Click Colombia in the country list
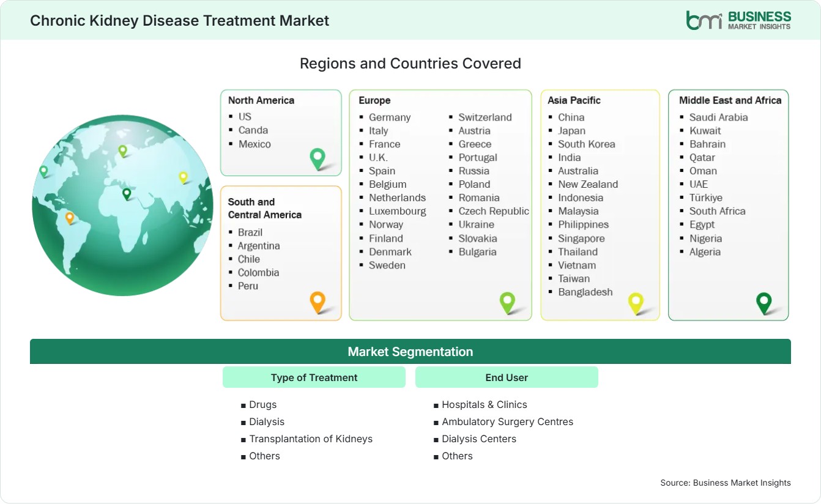The height and width of the screenshot is (504, 821). click(x=258, y=273)
